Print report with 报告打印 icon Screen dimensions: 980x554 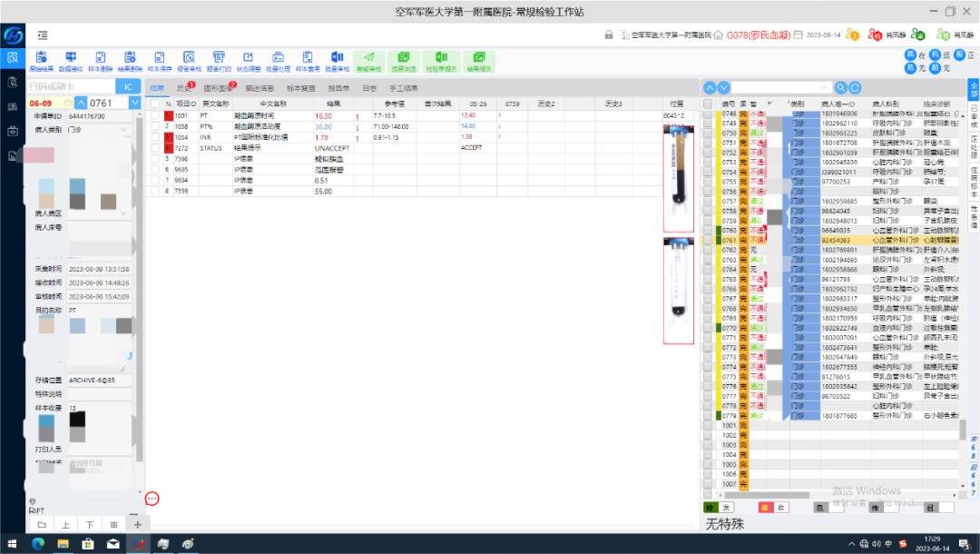(x=219, y=61)
